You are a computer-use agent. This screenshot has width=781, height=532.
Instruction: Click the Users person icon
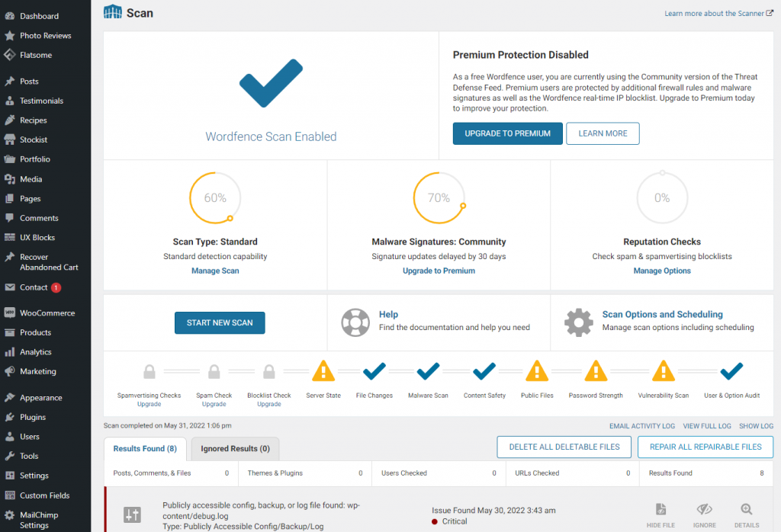pyautogui.click(x=9, y=437)
